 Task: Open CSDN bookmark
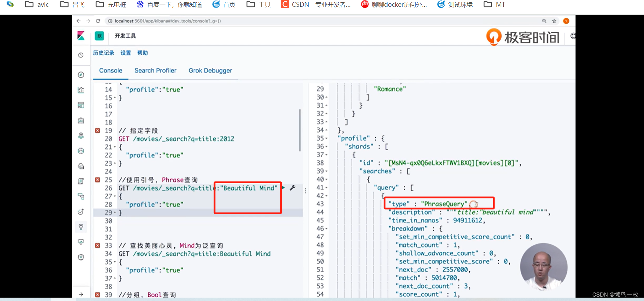(316, 4)
